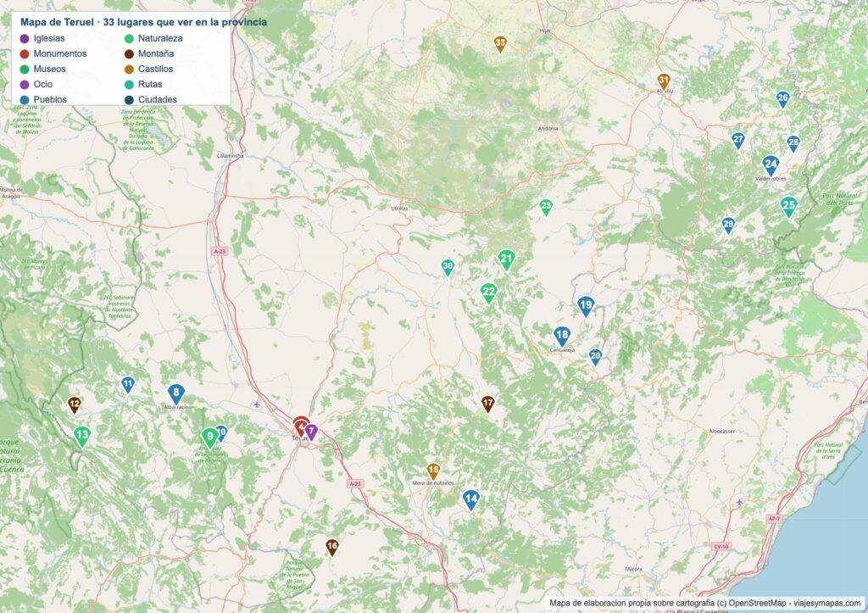This screenshot has height=613, width=868.
Task: Select the Pueblos legend label
Action: point(50,100)
